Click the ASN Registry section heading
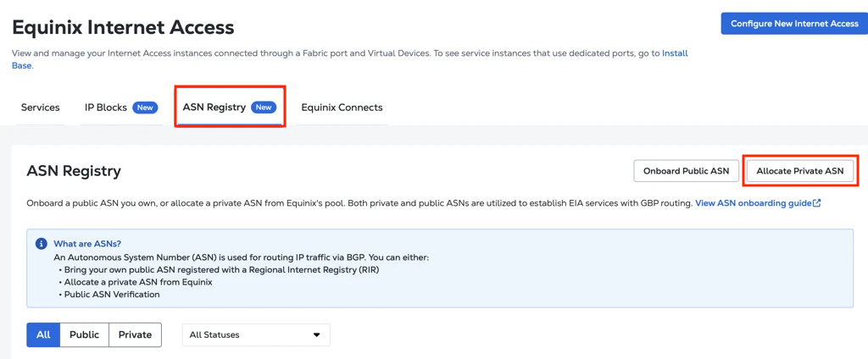The height and width of the screenshot is (359, 868). 74,172
